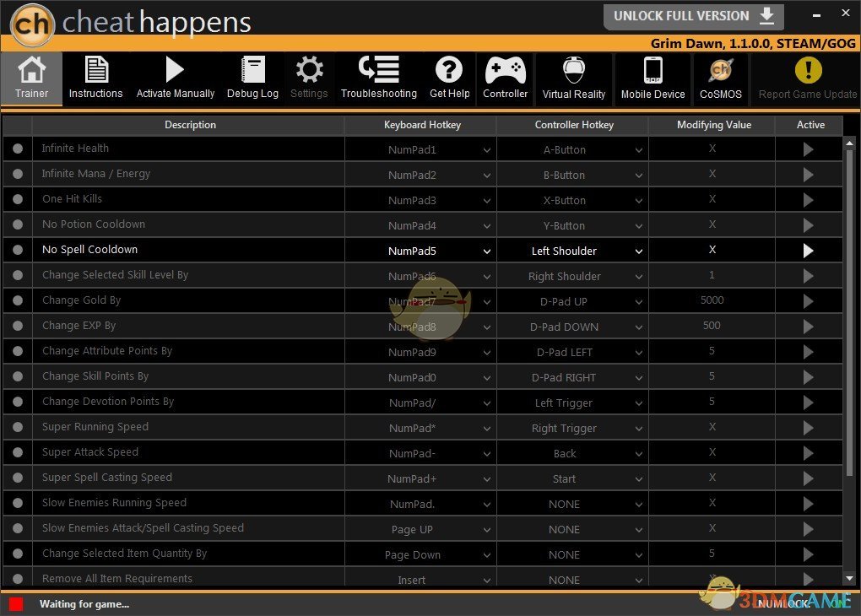This screenshot has height=616, width=861.
Task: Activate No Potion Cooldown play arrow
Action: 808,225
